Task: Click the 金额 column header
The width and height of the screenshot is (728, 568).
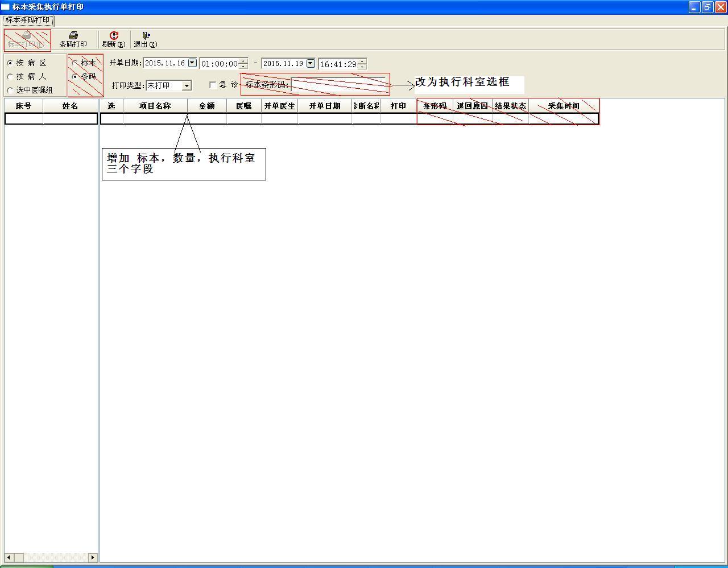Action: [207, 106]
